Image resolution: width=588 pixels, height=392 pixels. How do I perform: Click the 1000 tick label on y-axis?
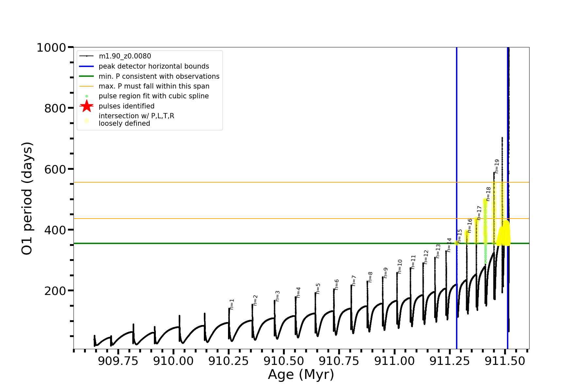(x=51, y=48)
